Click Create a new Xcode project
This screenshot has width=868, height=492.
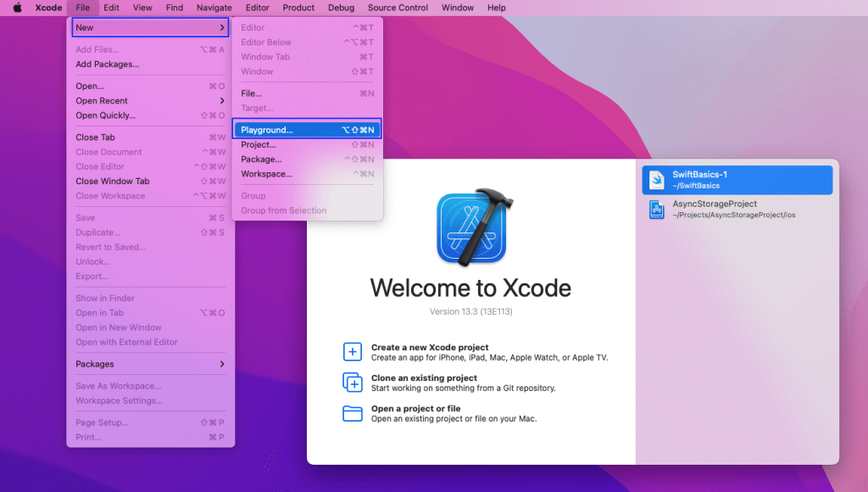click(430, 348)
